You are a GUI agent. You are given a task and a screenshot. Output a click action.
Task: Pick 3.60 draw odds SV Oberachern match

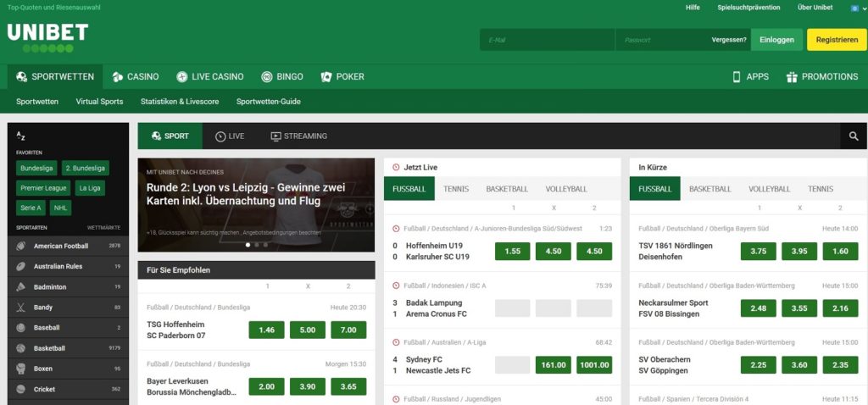pyautogui.click(x=799, y=365)
